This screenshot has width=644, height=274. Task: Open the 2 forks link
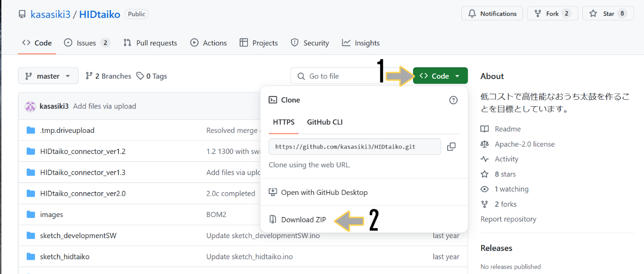point(499,204)
